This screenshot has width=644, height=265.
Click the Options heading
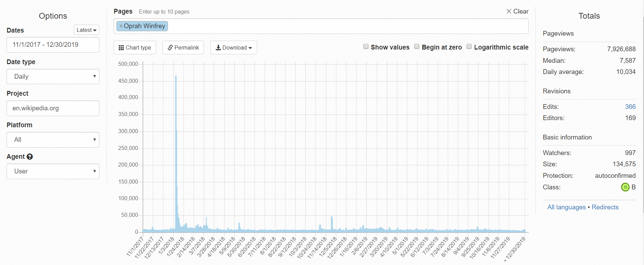53,16
